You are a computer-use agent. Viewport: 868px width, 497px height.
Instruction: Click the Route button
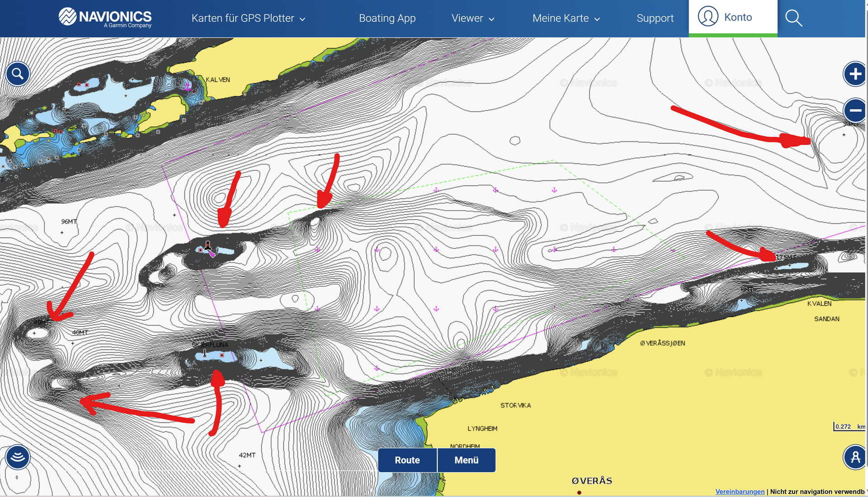click(407, 460)
